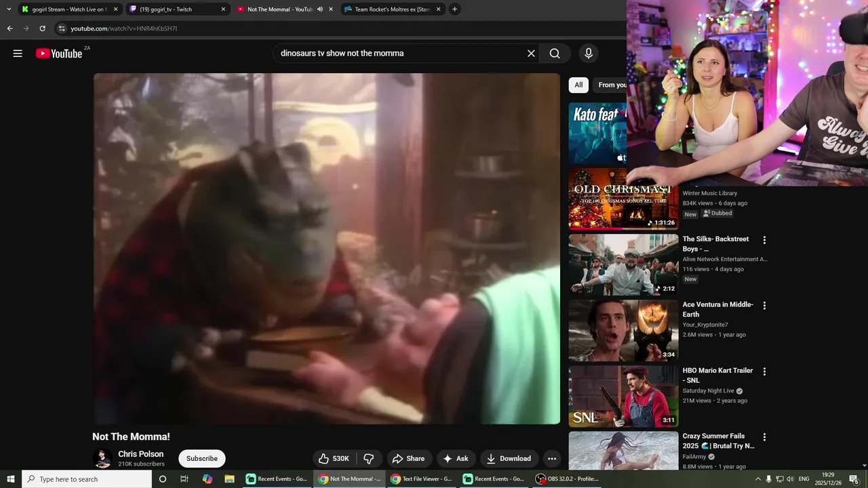
Task: Open Saturday Night Live channel link
Action: click(x=708, y=391)
